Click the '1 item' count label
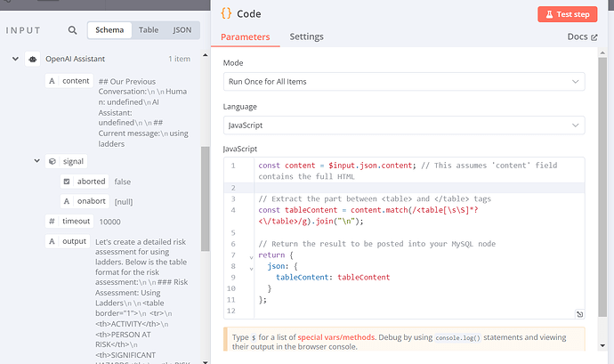 (x=180, y=59)
